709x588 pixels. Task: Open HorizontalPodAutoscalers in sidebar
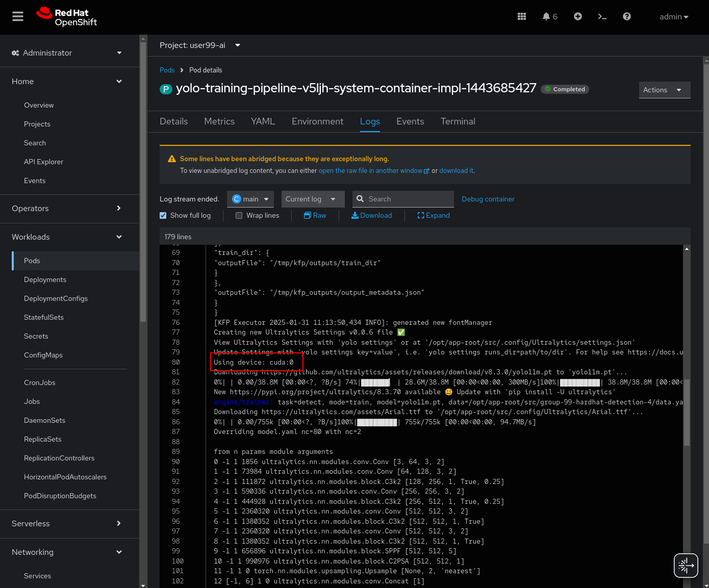pyautogui.click(x=65, y=477)
